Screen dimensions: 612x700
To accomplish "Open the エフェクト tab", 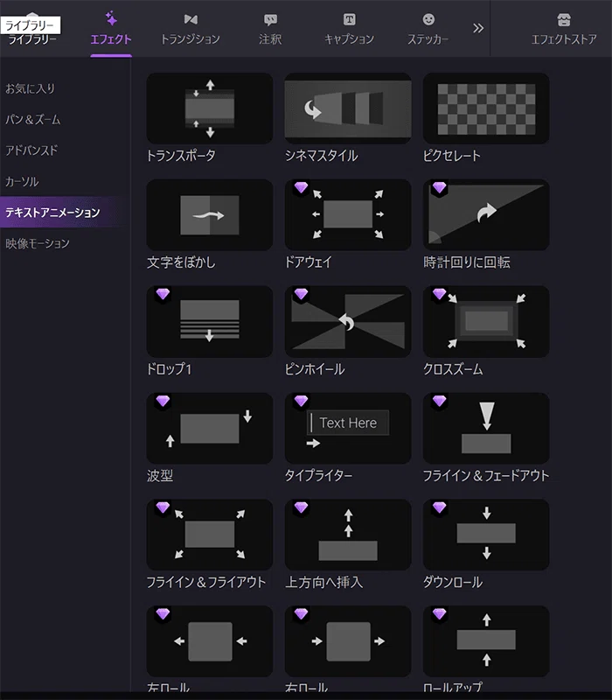I will 111,29.
